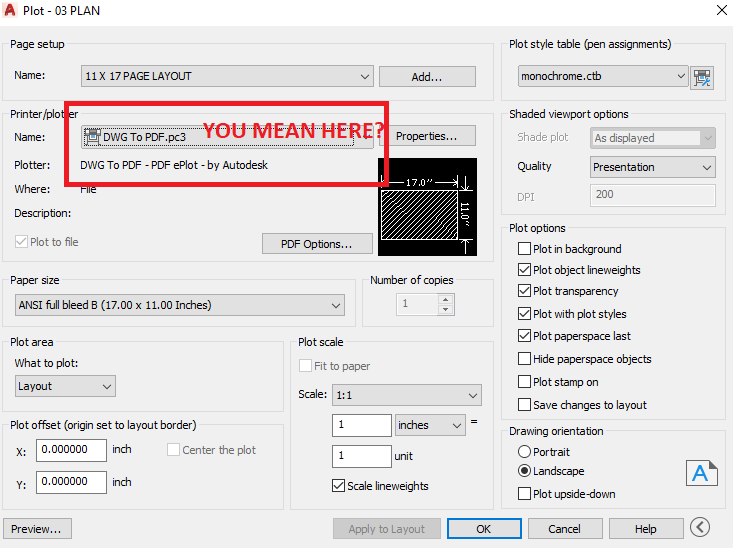Screen dimensions: 733x548
Task: Toggle Fit to paper checkbox
Action: (305, 366)
